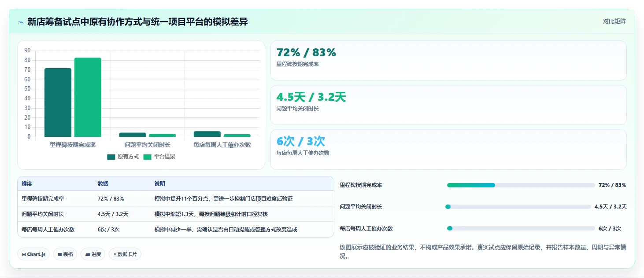
Task: Toggle 原有方式 legend swatch in chart
Action: (111, 157)
